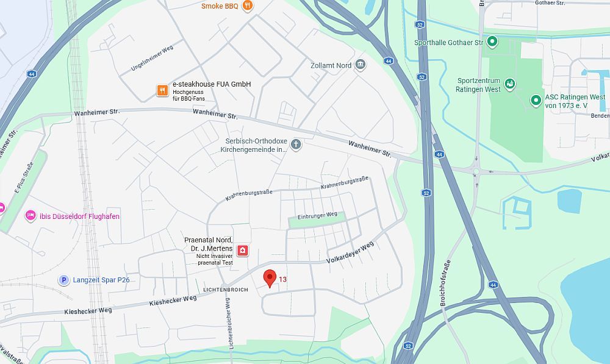
Task: Click the Langzeit Spar P26 label
Action: (x=101, y=280)
